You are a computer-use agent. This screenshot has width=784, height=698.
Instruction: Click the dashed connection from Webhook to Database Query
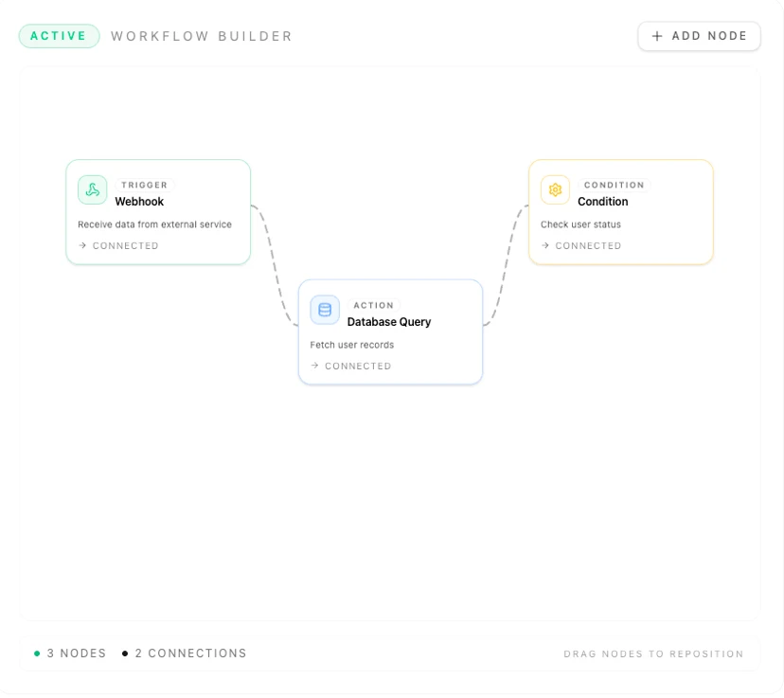(x=275, y=265)
